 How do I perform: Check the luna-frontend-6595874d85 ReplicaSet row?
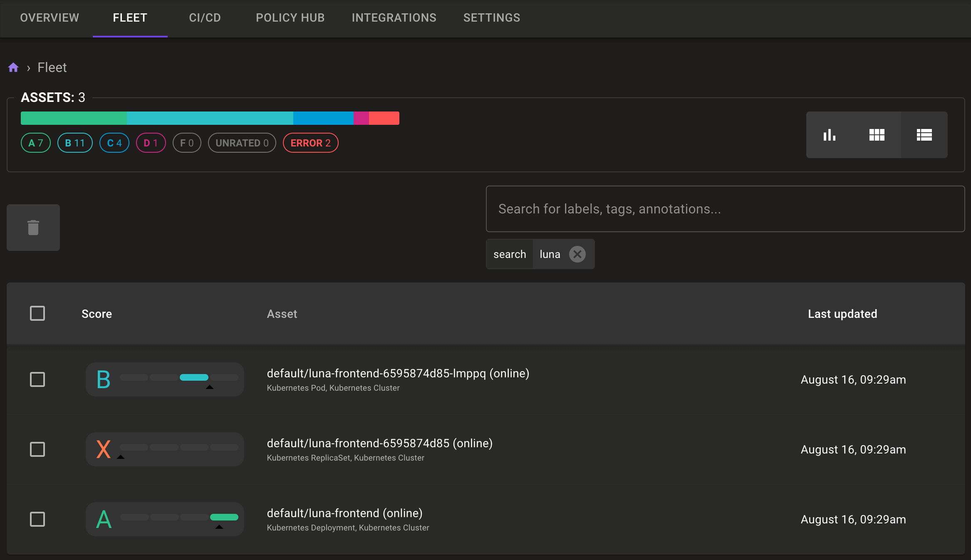click(x=37, y=449)
